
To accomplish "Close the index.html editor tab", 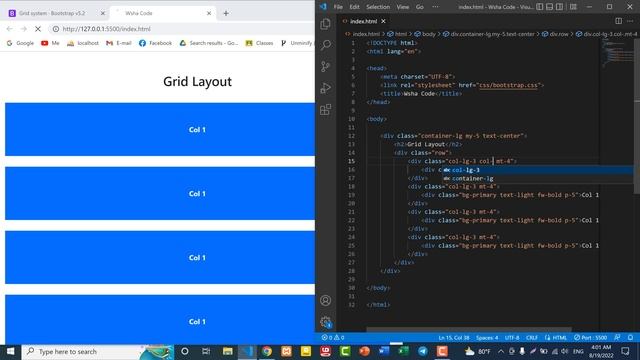I will click(x=383, y=21).
